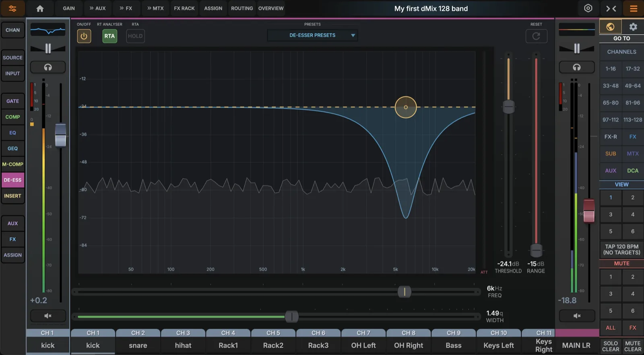Image resolution: width=644 pixels, height=355 pixels.
Task: Select View 4 button
Action: [633, 215]
